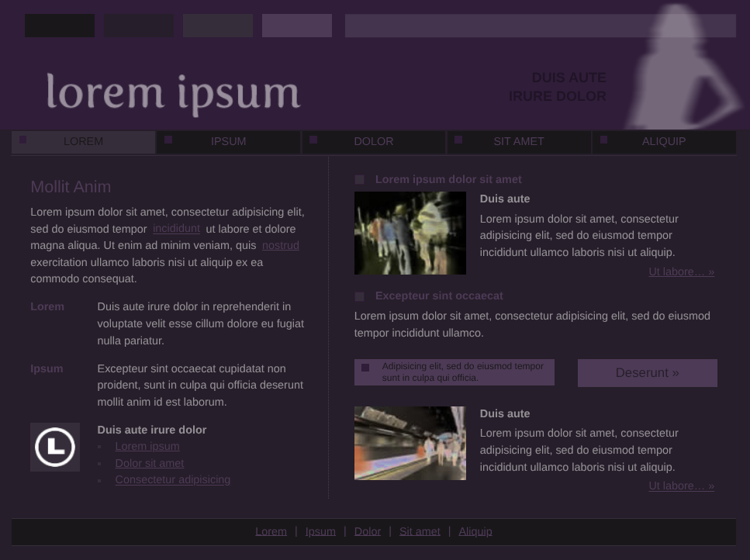Open the subway station photo thumbnail
The width and height of the screenshot is (750, 560).
click(x=410, y=443)
